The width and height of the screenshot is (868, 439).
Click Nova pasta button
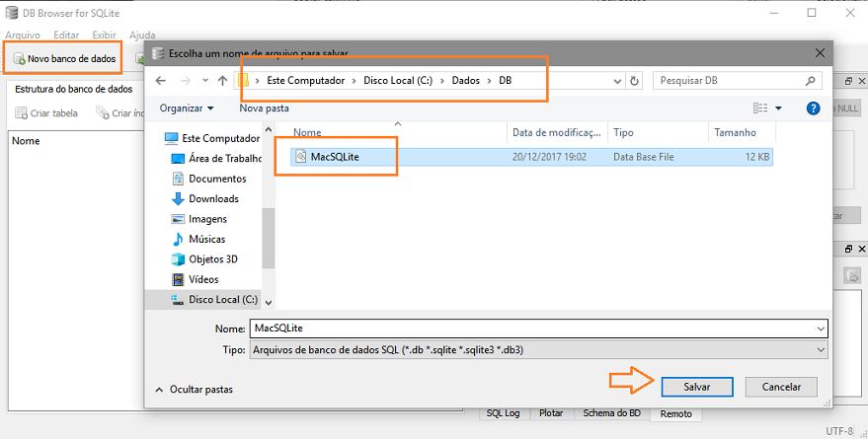click(264, 108)
